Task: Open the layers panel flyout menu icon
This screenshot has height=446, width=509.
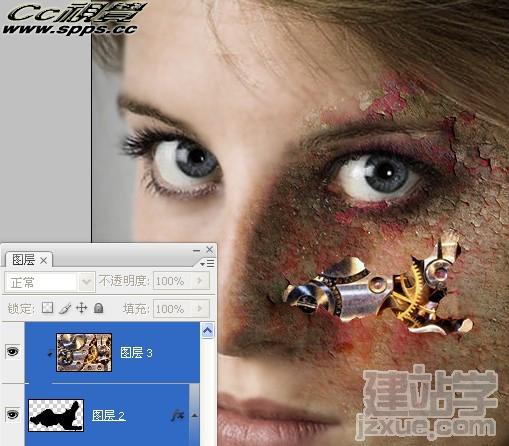Action: click(207, 264)
